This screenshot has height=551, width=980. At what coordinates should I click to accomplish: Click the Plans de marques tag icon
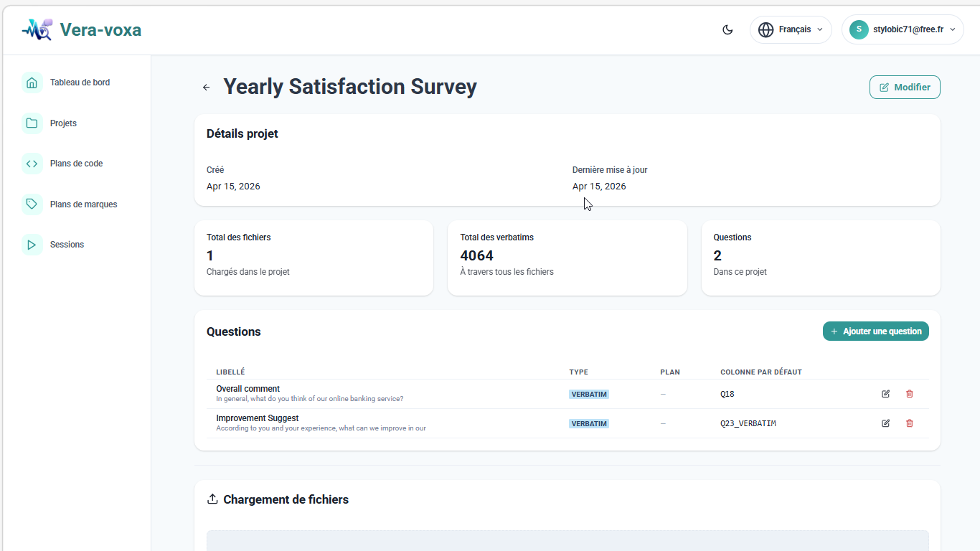tap(32, 204)
